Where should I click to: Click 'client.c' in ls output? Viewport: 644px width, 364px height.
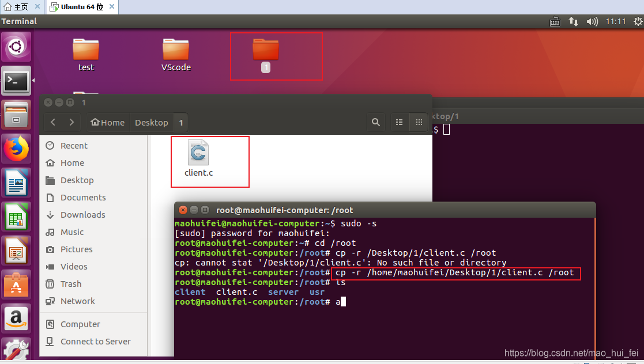236,292
